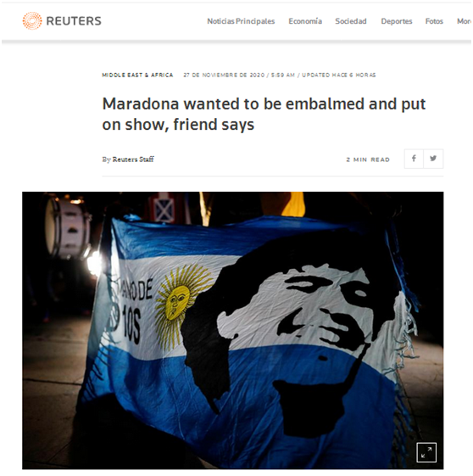Click the REUTERS wordmark text

tap(74, 21)
